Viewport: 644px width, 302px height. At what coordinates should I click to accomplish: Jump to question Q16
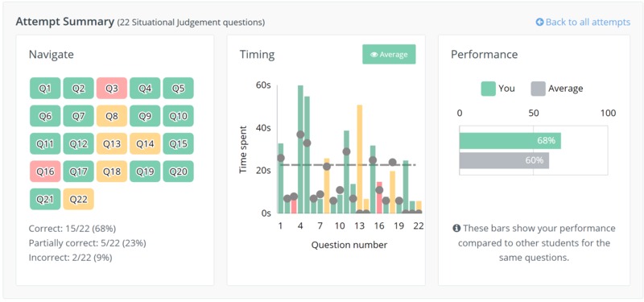pyautogui.click(x=45, y=172)
